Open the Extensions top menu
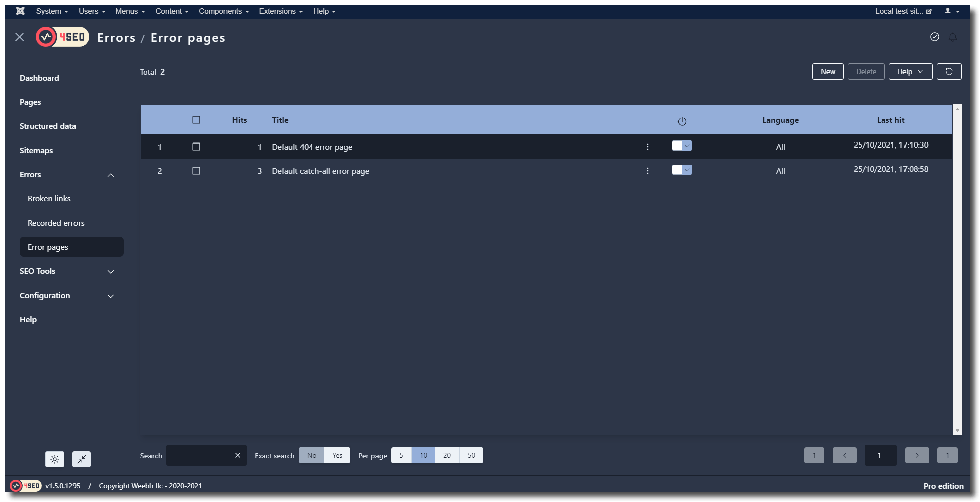This screenshot has width=980, height=502. point(280,11)
